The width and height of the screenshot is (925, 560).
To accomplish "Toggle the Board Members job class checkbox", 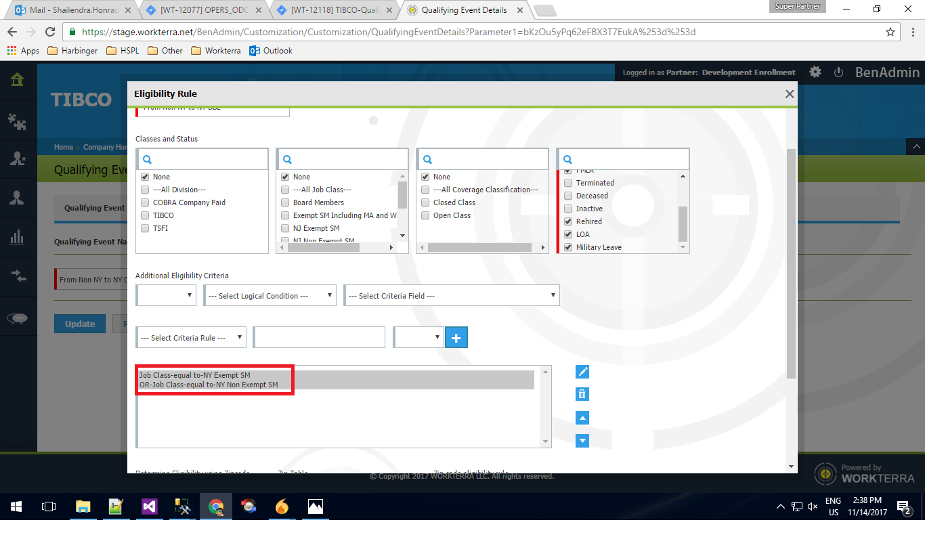I will (285, 202).
